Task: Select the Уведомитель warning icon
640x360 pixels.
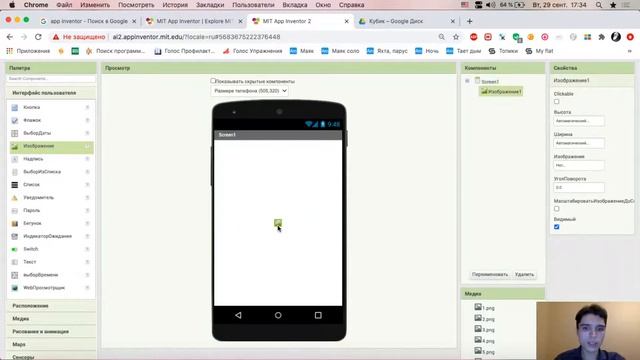Action: [15, 198]
